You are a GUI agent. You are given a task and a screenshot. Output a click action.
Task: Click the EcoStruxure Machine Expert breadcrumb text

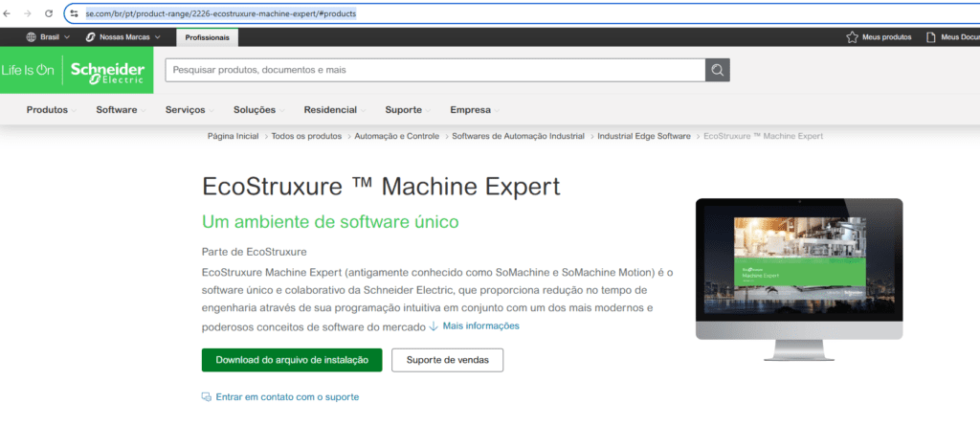763,136
